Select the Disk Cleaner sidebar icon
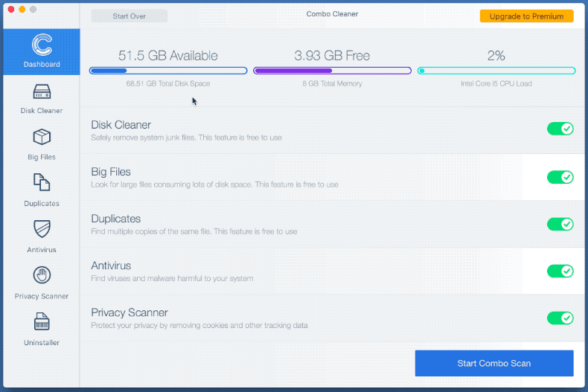 tap(41, 92)
